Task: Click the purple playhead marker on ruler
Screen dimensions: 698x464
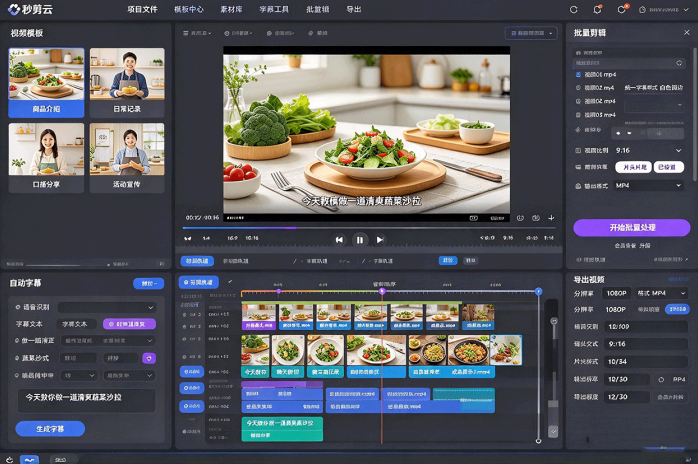Action: coord(382,291)
